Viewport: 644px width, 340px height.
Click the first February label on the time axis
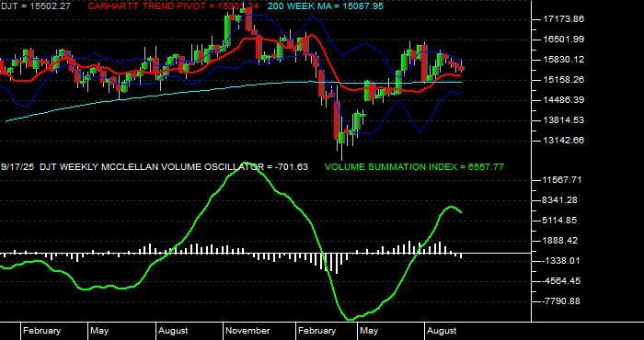point(42,331)
